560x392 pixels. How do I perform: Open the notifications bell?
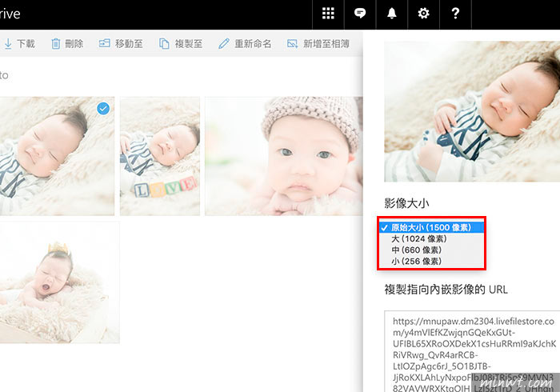(392, 14)
